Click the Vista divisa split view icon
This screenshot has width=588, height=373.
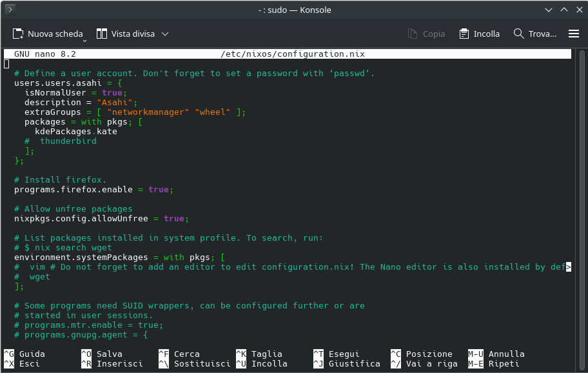(x=102, y=34)
